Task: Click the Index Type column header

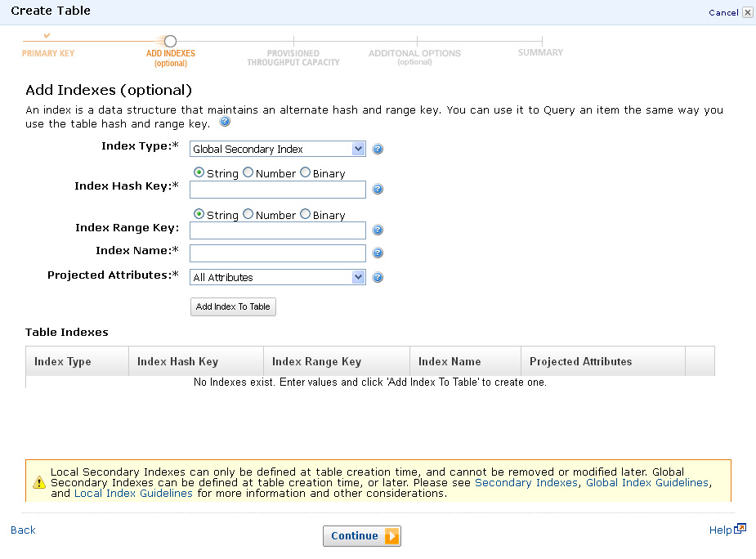Action: click(77, 361)
